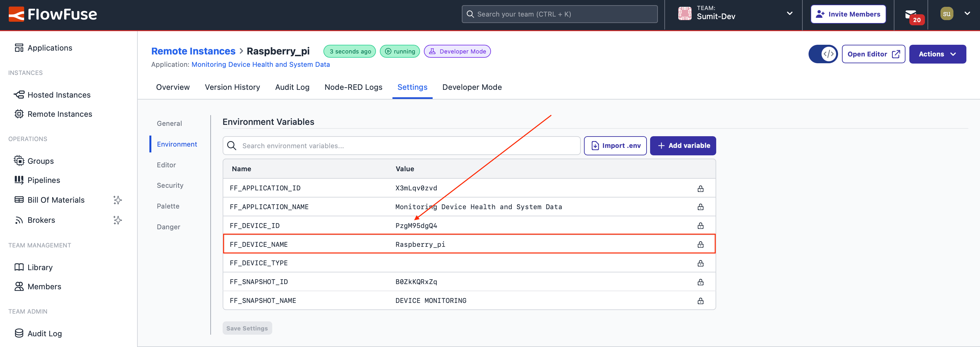
Task: Click the Import .env button
Action: 615,146
